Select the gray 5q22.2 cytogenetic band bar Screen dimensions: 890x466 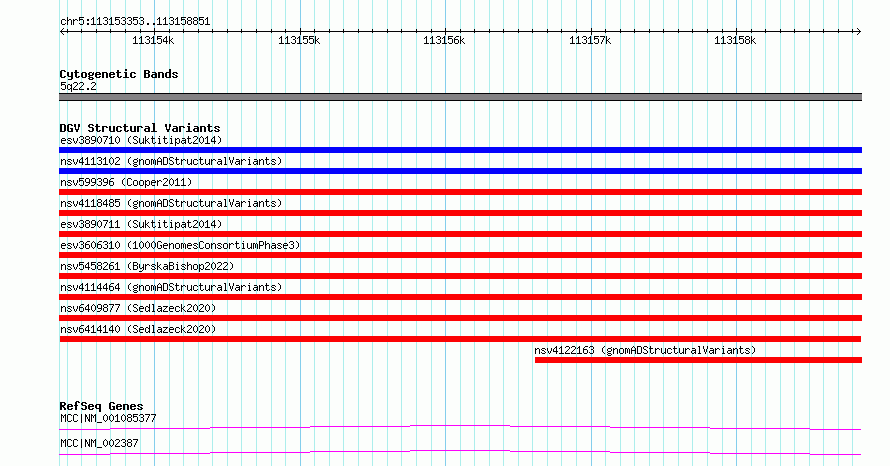click(460, 97)
